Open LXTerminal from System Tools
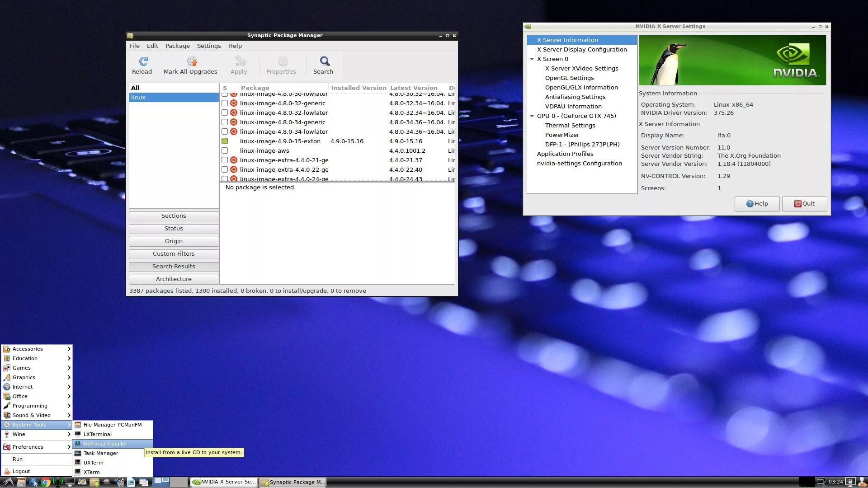 coord(97,434)
